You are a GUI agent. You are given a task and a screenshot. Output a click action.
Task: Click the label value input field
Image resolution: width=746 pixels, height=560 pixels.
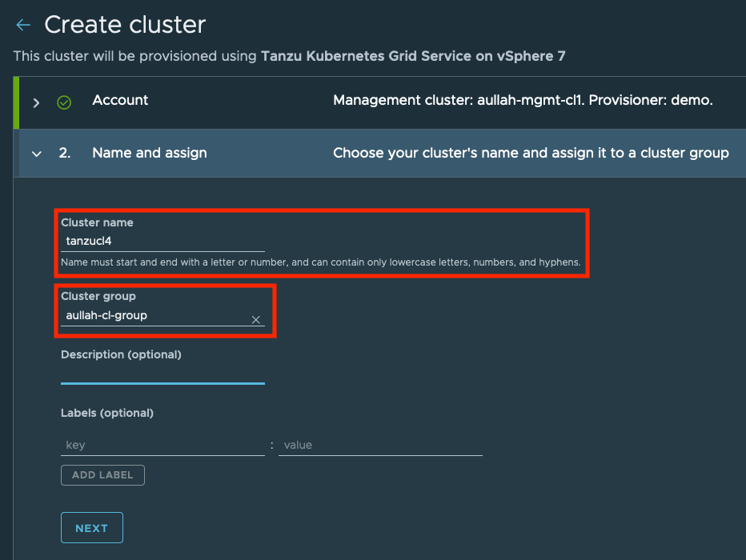tap(380, 445)
